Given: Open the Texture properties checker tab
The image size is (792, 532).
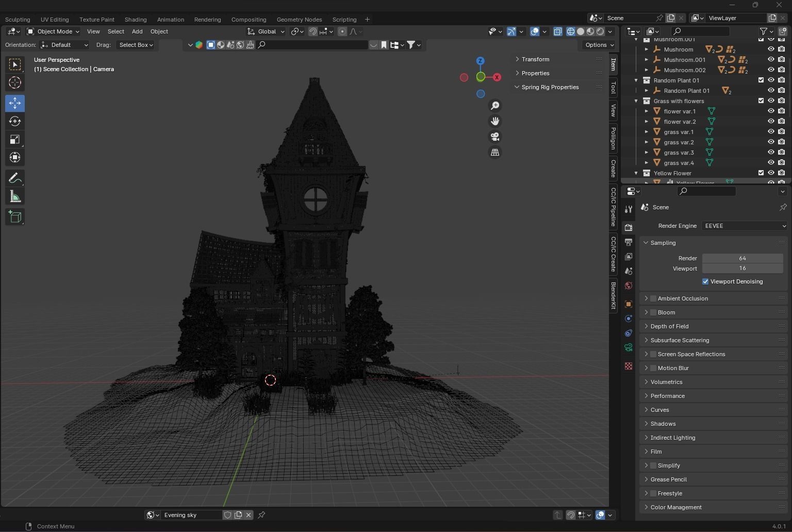Looking at the screenshot, I should [x=629, y=366].
